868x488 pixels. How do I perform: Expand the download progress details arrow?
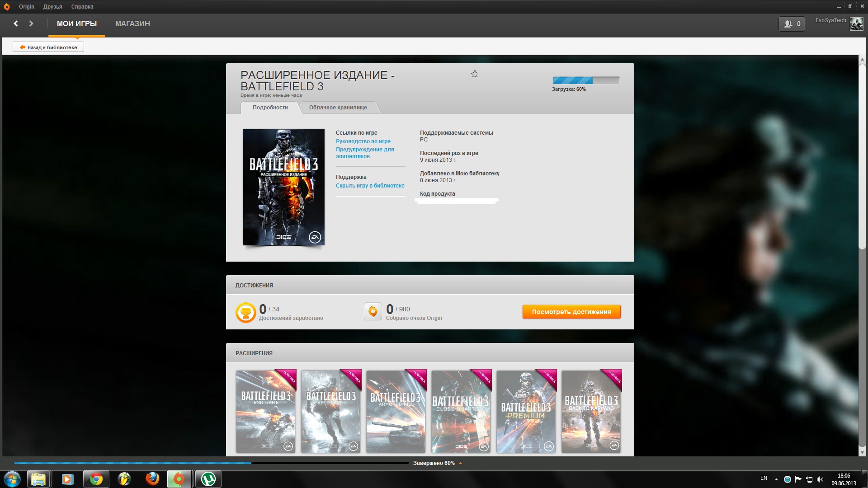(460, 463)
